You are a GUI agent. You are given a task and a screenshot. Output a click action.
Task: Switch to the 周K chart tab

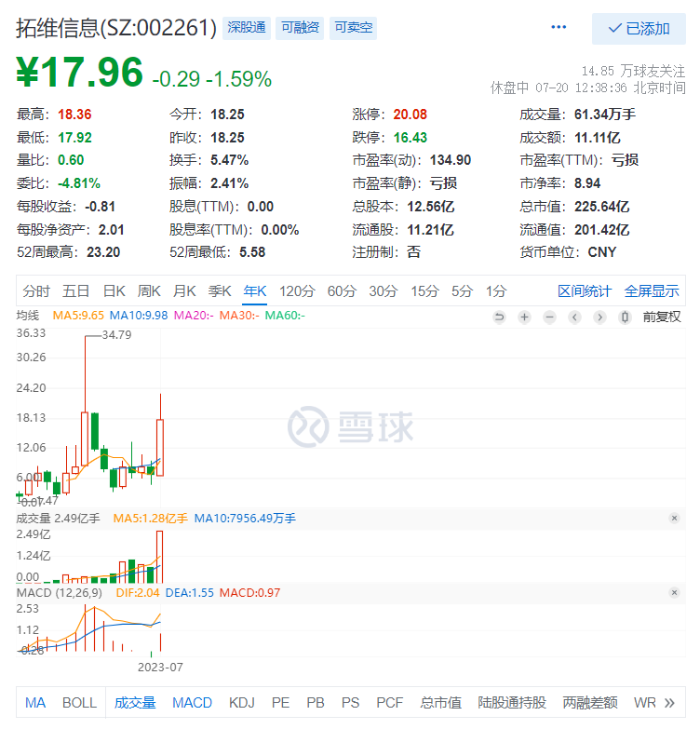click(149, 291)
